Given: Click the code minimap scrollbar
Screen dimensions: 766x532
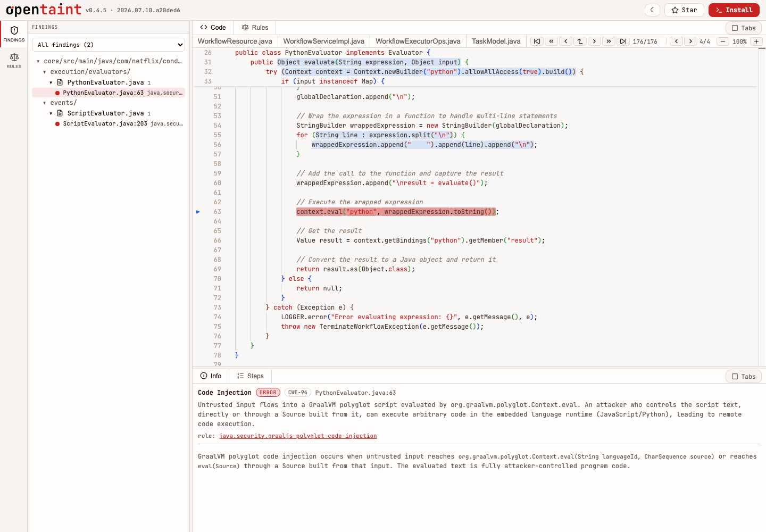Looking at the screenshot, I should coord(762,206).
